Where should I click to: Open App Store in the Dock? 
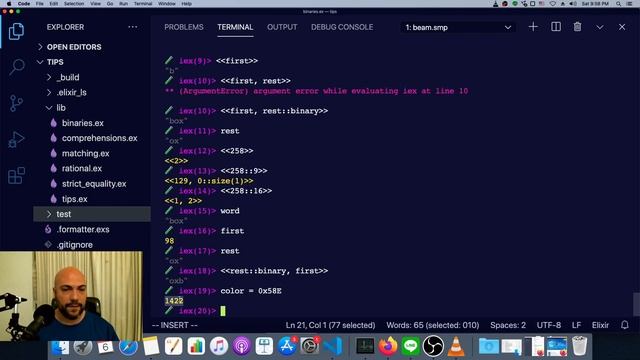pyautogui.click(x=287, y=347)
